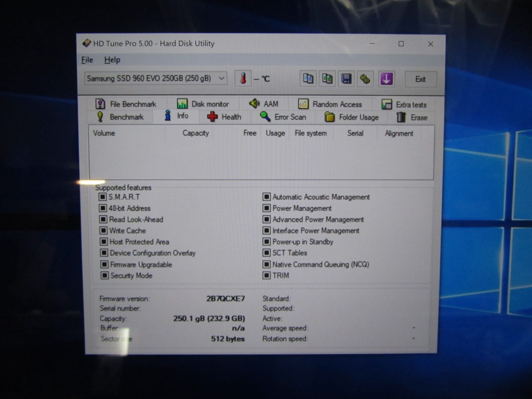Click the buffer value n/a
The width and height of the screenshot is (532, 399).
click(x=238, y=328)
